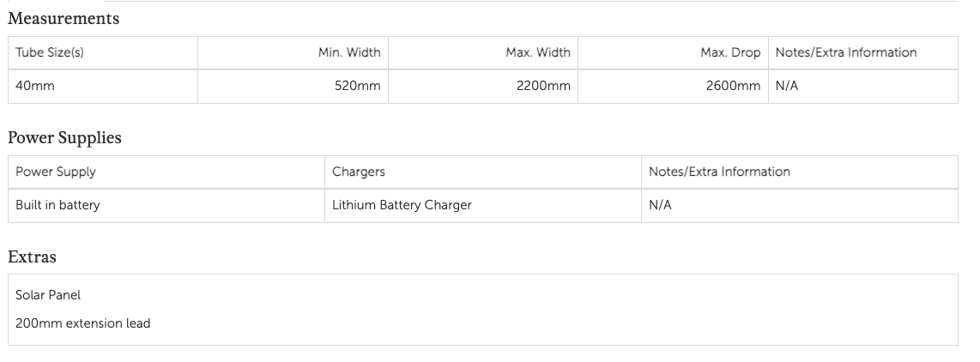The image size is (980, 362).
Task: Click N/A in the Power Supplies notes cell
Action: click(x=660, y=205)
